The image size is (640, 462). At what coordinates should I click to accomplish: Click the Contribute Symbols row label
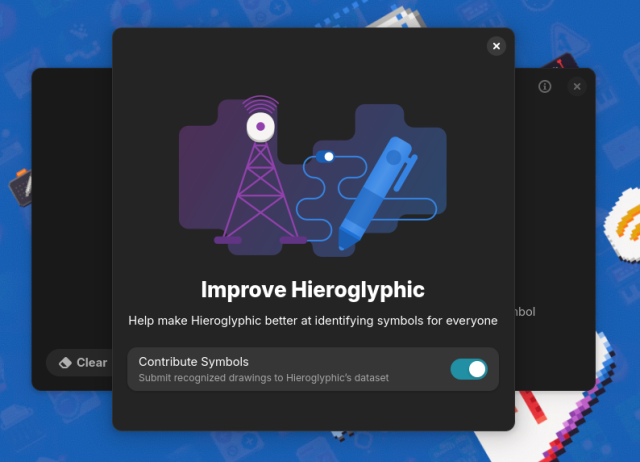pyautogui.click(x=193, y=361)
